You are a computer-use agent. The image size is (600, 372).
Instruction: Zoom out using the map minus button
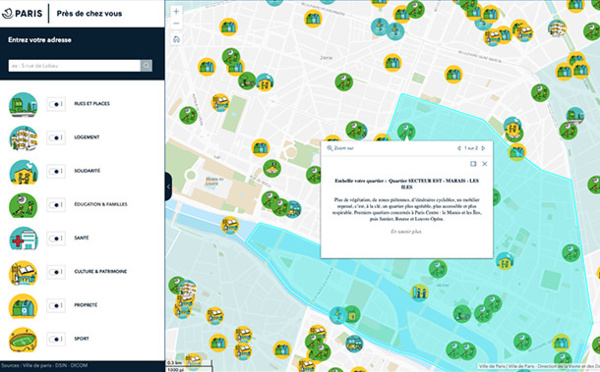[176, 24]
